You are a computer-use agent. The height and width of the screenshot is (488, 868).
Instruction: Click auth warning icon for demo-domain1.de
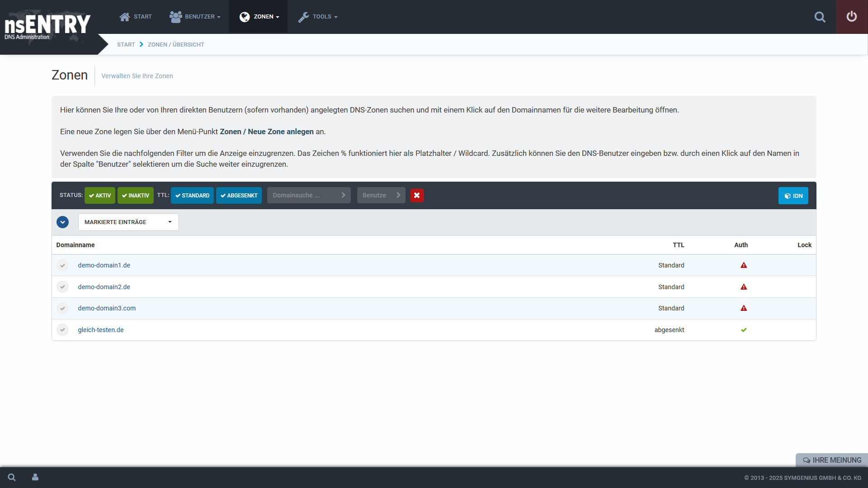tap(744, 265)
